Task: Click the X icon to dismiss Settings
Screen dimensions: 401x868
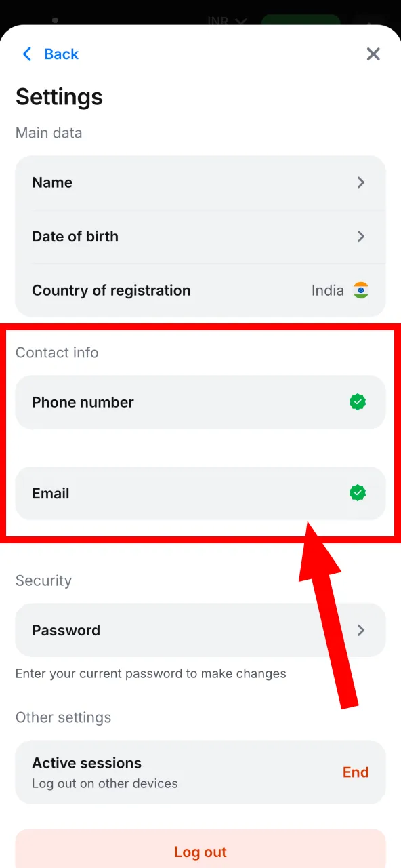Action: (373, 54)
